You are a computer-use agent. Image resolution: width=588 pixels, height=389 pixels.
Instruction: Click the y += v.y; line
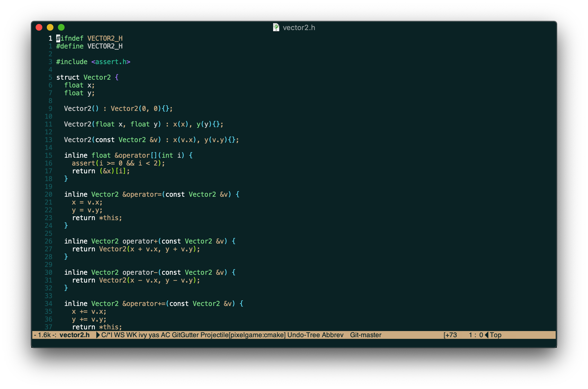pyautogui.click(x=89, y=319)
